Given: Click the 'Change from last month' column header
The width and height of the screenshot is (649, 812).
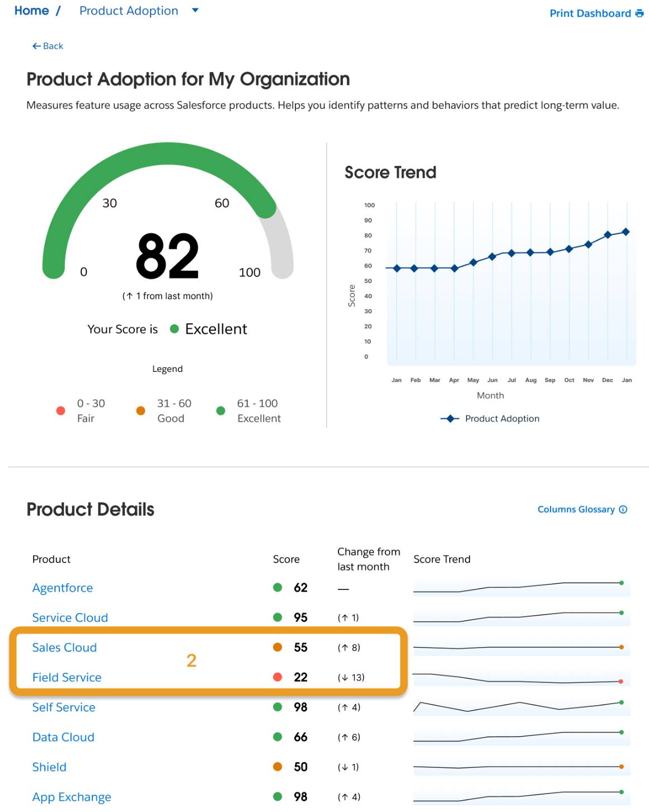Looking at the screenshot, I should 369,559.
